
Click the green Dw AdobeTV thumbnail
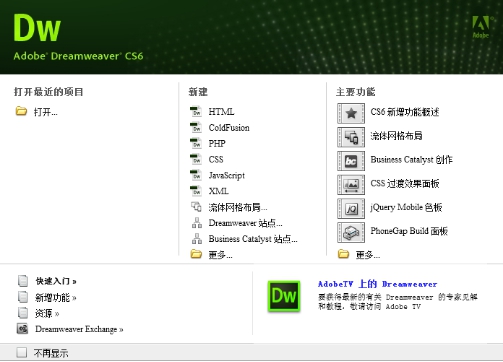pos(284,296)
